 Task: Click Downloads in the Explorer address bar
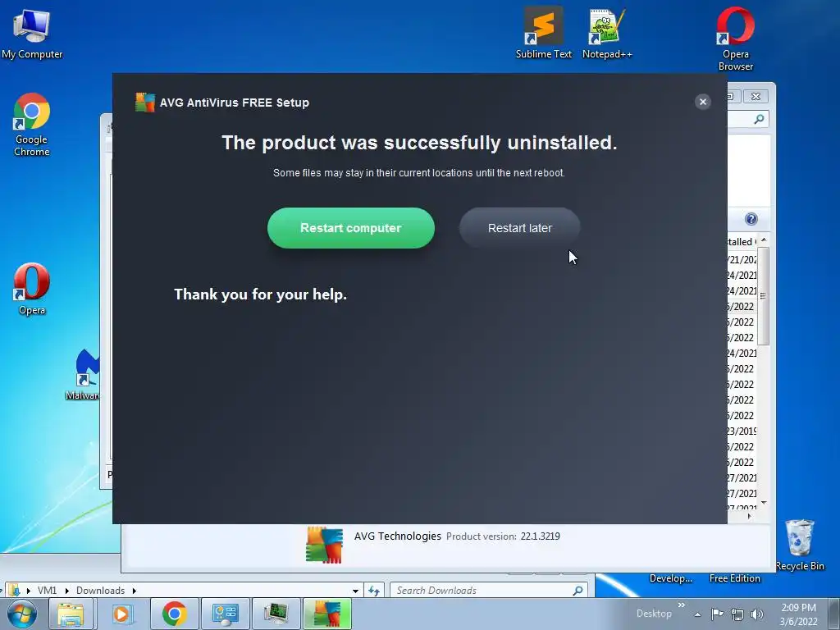(x=100, y=591)
